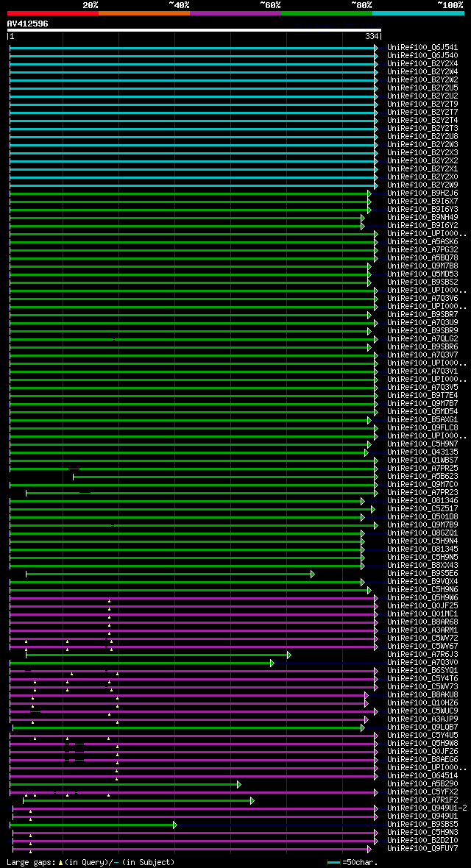Click the white query sequence bar
471x868 pixels.
coord(194,30)
